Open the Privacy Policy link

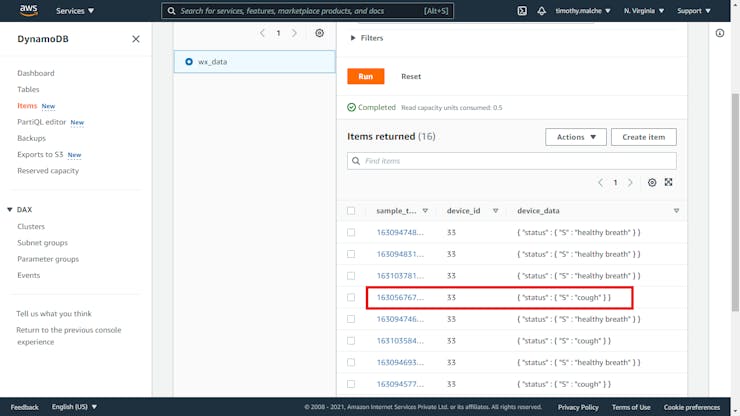(578, 407)
